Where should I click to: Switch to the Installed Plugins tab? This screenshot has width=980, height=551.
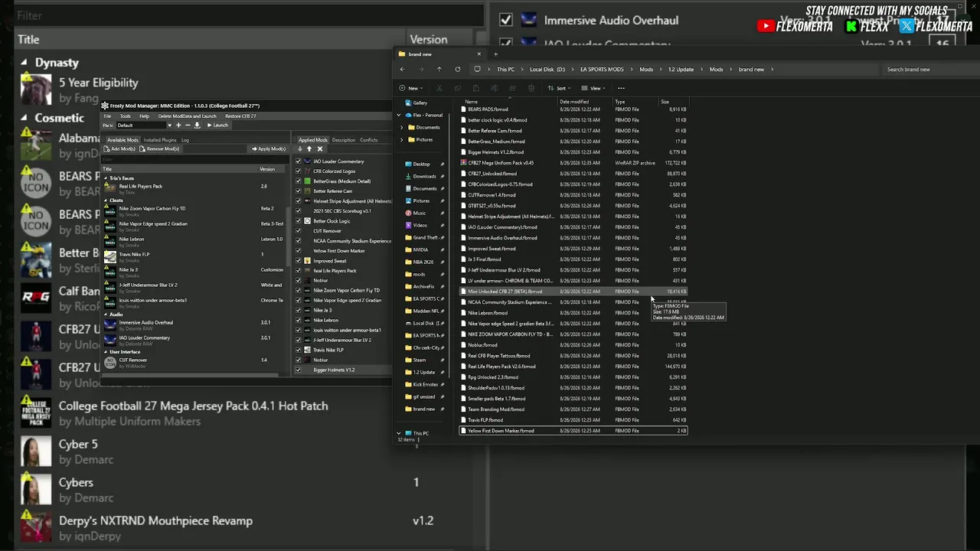coord(158,140)
